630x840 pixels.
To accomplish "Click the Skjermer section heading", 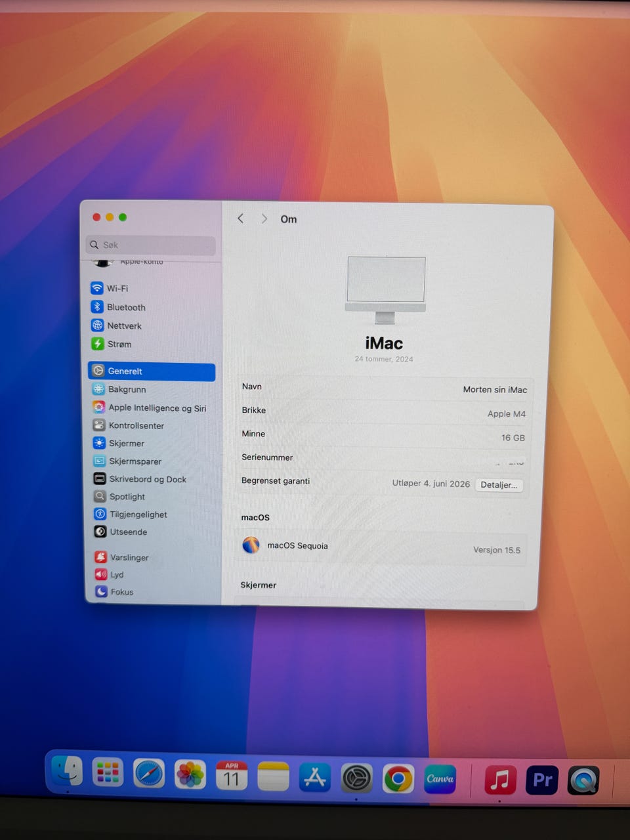I will click(259, 585).
